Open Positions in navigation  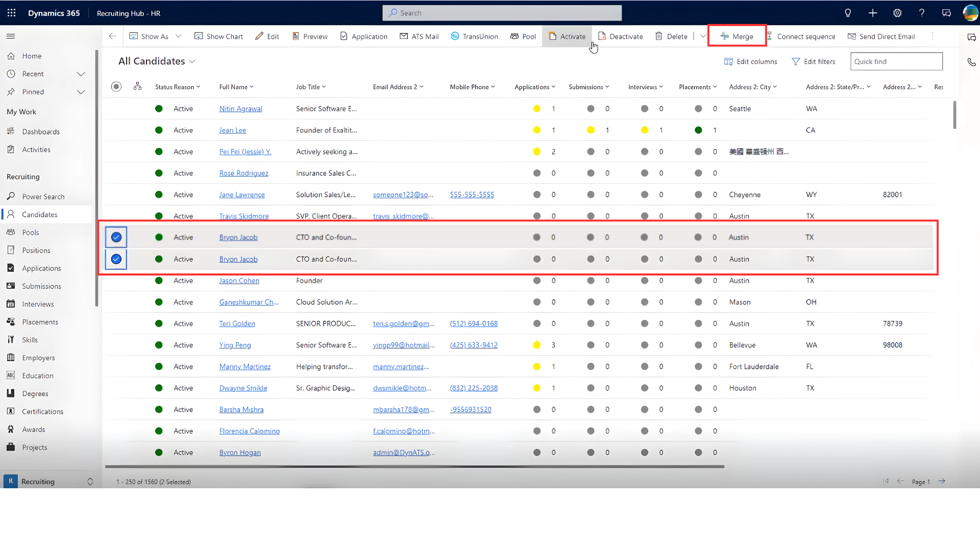(x=36, y=250)
